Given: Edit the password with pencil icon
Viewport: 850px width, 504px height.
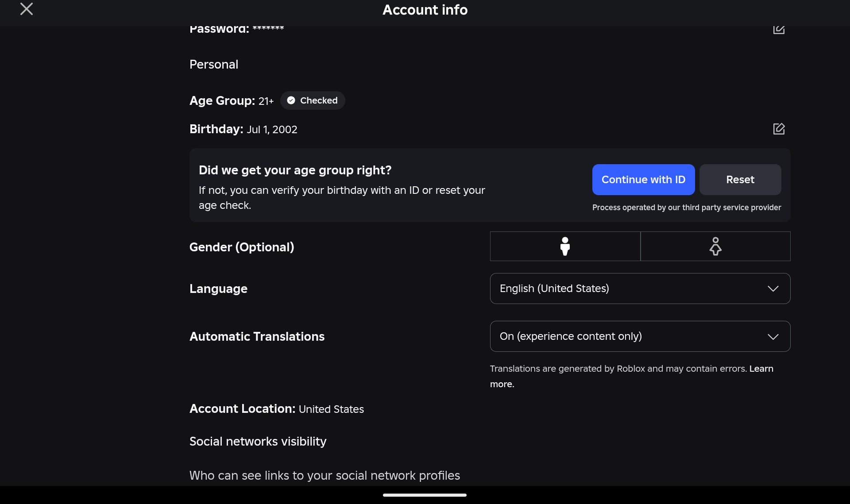Looking at the screenshot, I should [x=779, y=29].
